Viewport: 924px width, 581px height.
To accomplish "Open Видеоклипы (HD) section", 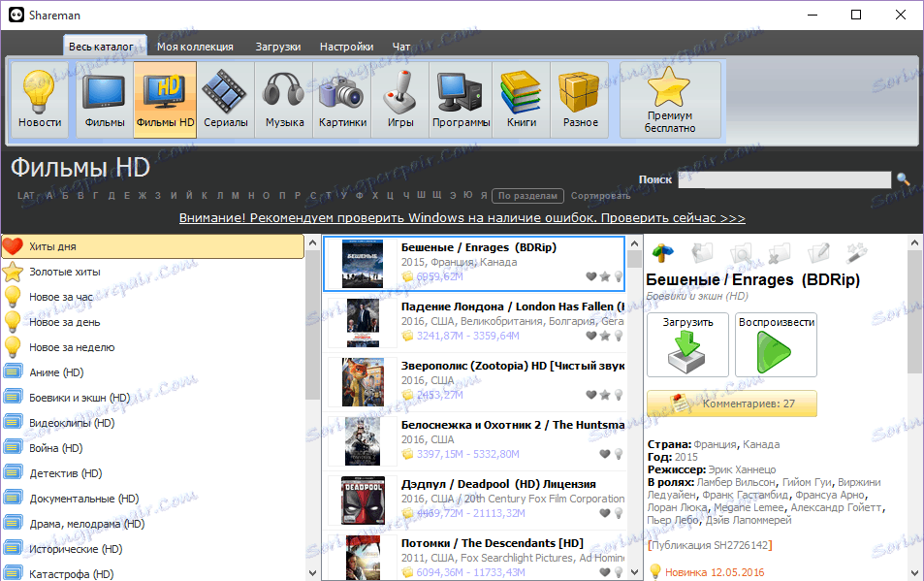I will [x=152, y=423].
